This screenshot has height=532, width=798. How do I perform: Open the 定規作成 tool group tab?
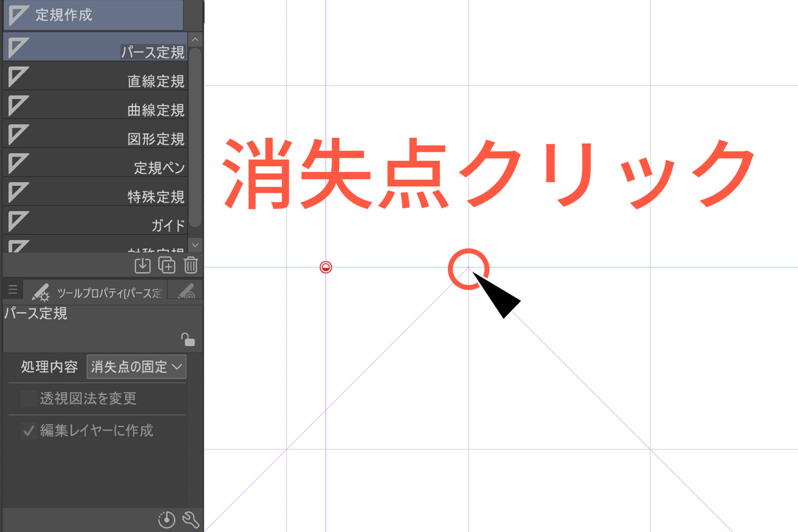[x=93, y=15]
